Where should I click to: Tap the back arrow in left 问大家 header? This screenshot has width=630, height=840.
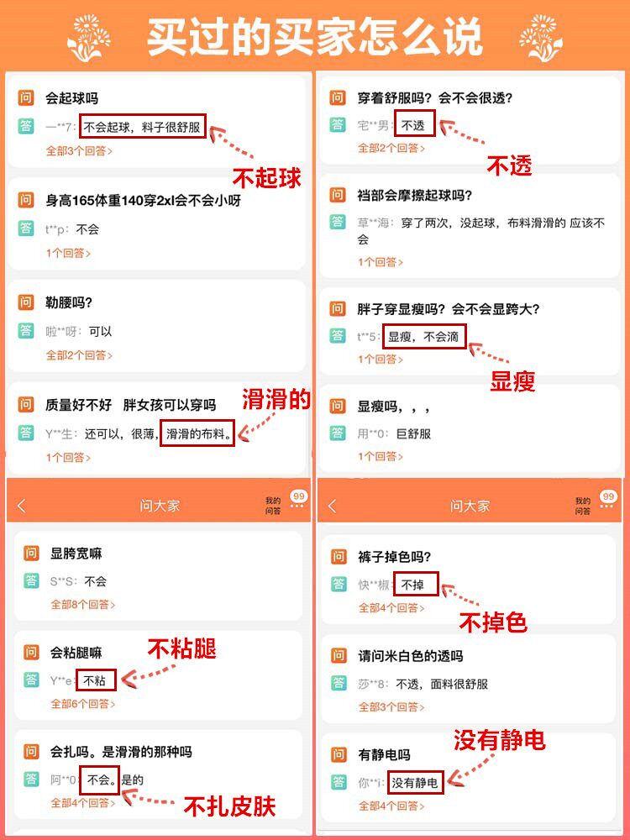(x=22, y=506)
